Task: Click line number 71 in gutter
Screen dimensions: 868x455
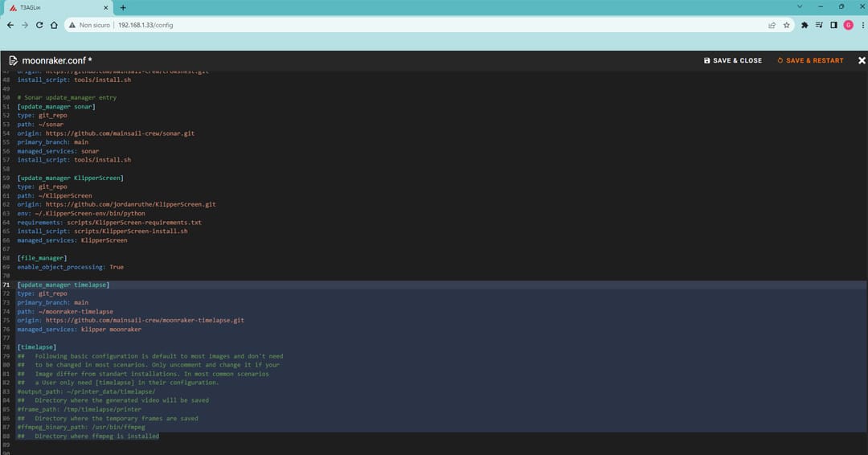Action: point(6,285)
